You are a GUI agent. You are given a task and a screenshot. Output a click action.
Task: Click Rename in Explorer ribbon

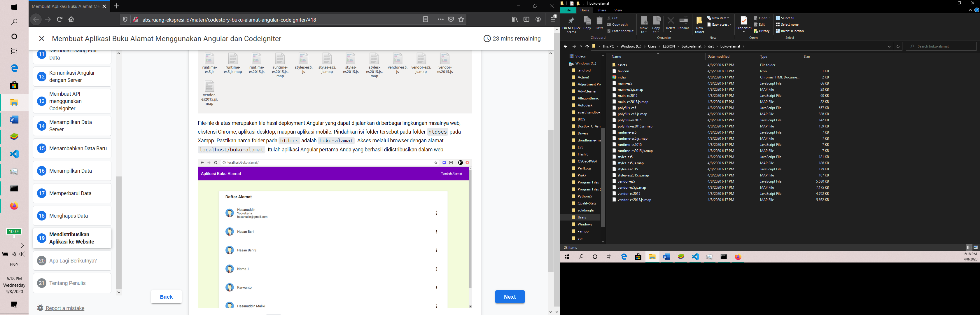(684, 23)
